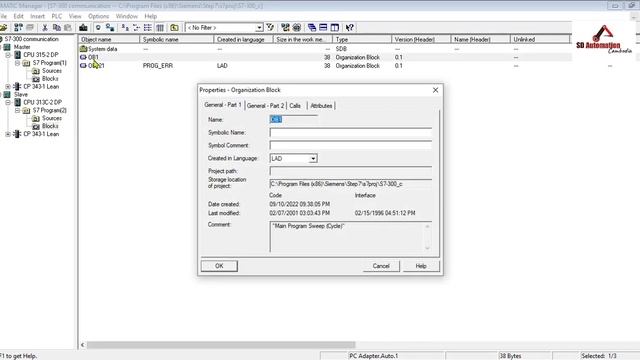Screen dimensions: 640x360
Task: Click the Symbol Comment input field
Action: point(351,145)
